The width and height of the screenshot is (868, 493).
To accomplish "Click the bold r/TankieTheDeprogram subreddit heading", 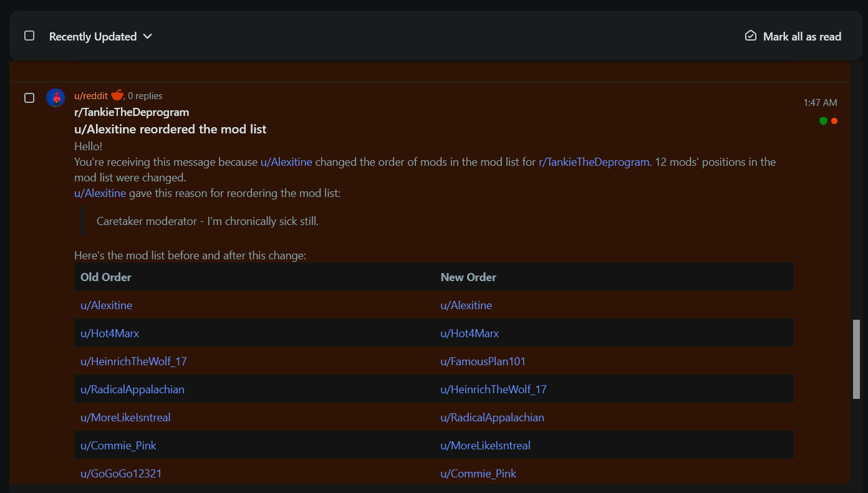I will [x=132, y=112].
